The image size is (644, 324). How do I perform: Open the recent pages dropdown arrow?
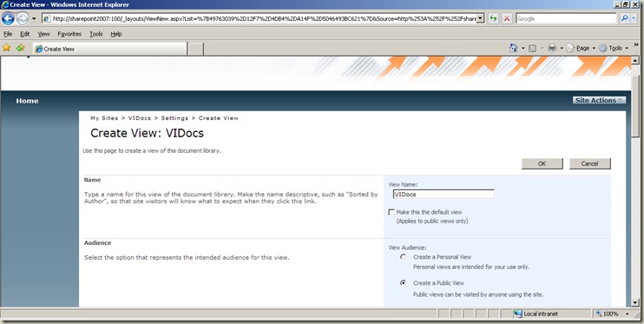(x=34, y=18)
